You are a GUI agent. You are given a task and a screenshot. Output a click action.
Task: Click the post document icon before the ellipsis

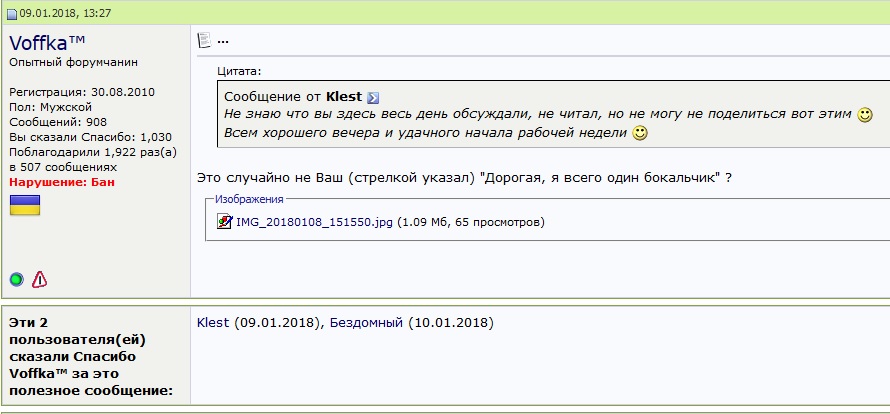(x=204, y=40)
